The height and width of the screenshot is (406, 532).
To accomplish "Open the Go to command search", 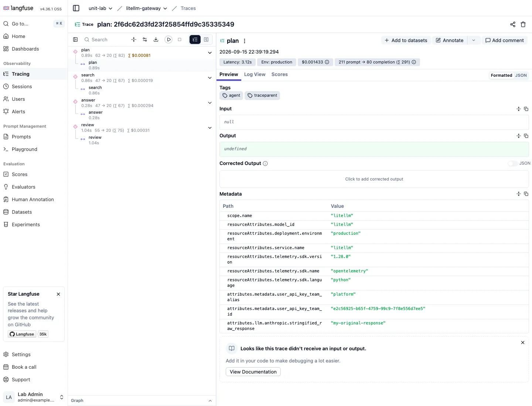I will [x=34, y=24].
